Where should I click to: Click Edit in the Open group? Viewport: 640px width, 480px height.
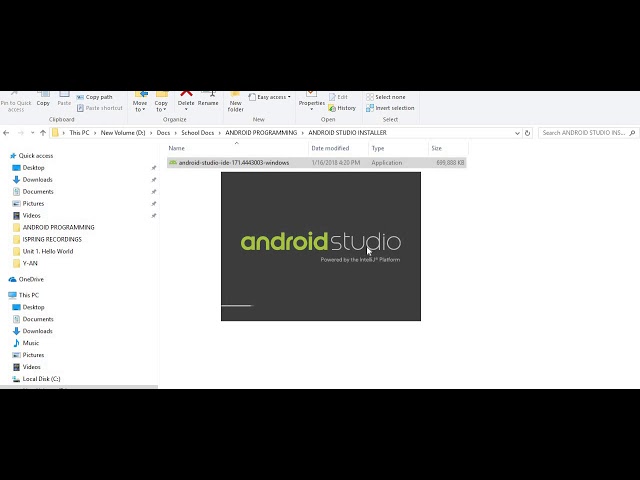point(338,97)
